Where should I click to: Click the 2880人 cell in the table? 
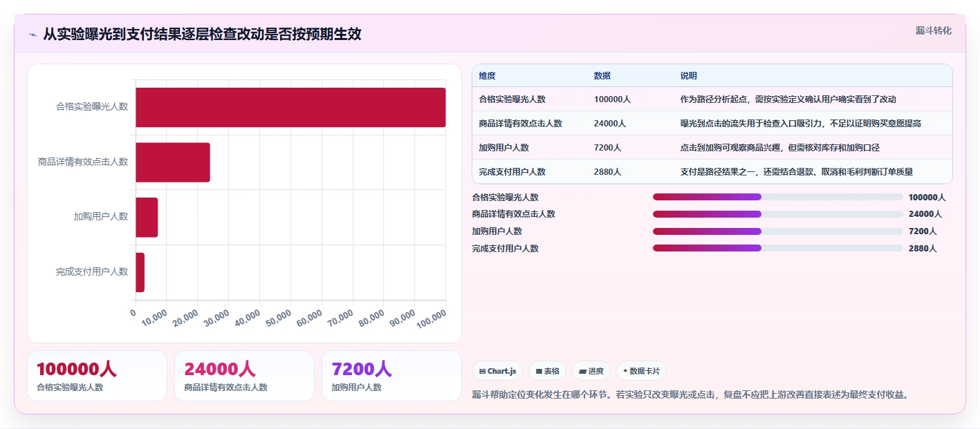pos(607,172)
